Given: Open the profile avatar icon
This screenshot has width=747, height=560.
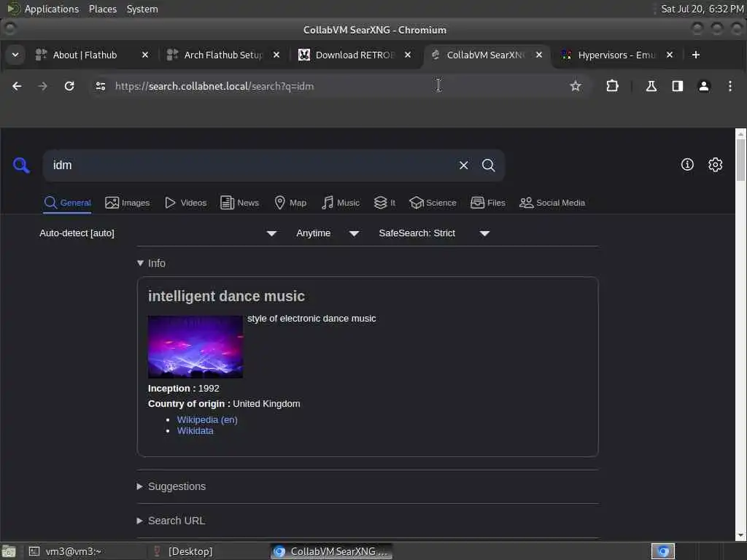Looking at the screenshot, I should [704, 86].
